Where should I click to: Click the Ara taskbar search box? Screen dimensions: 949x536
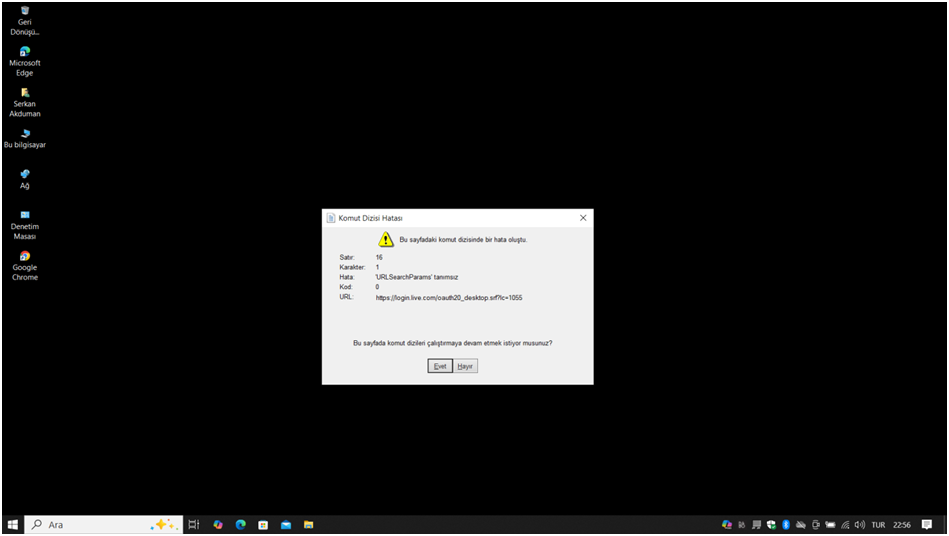[x=103, y=525]
